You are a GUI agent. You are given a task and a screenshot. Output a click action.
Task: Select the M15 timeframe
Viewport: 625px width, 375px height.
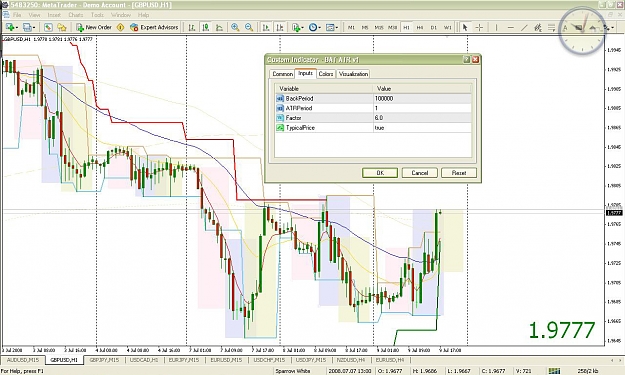(379, 27)
